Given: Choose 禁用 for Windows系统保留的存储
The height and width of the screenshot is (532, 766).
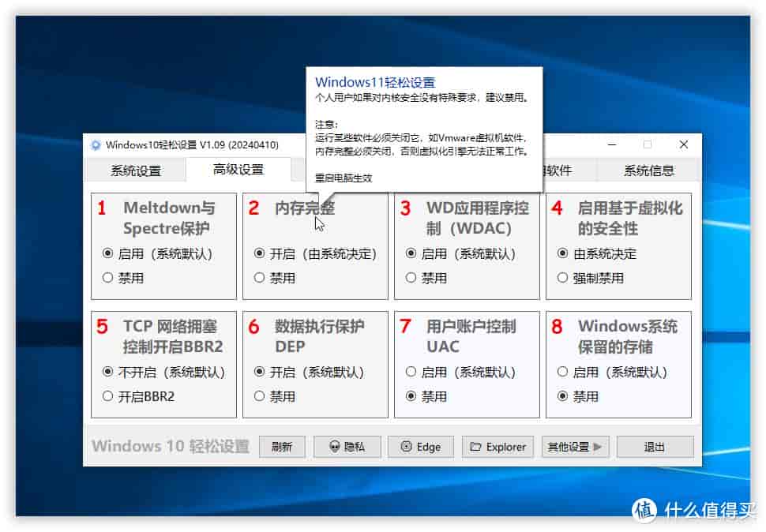Looking at the screenshot, I should 577,395.
